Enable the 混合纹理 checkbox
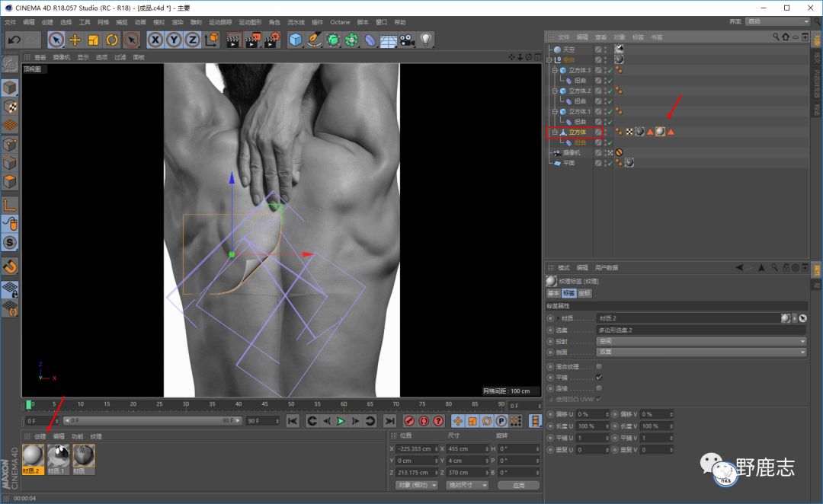 click(x=598, y=366)
